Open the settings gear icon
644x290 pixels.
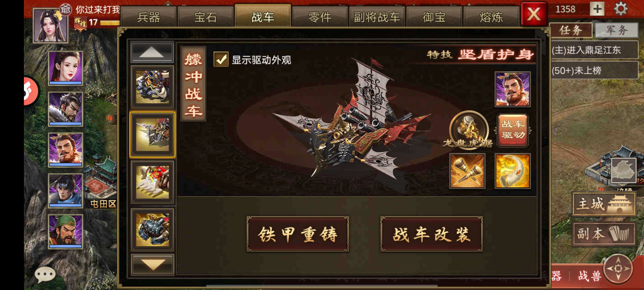coord(620,9)
